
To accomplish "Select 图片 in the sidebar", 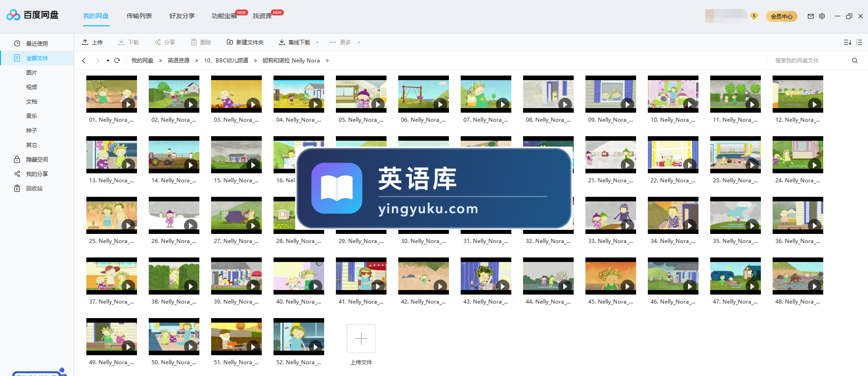I will tap(32, 72).
